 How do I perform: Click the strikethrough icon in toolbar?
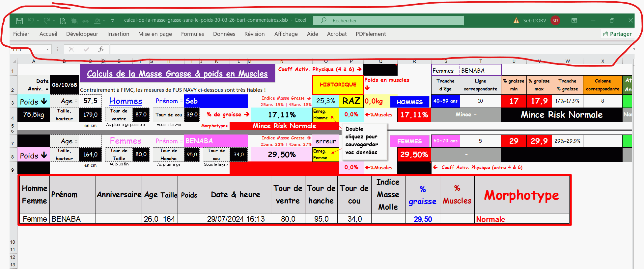pos(85,21)
